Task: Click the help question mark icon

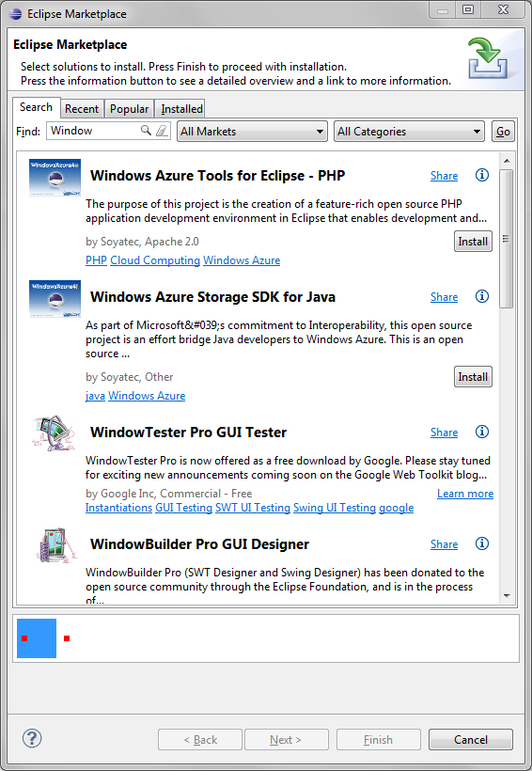Action: 32,738
